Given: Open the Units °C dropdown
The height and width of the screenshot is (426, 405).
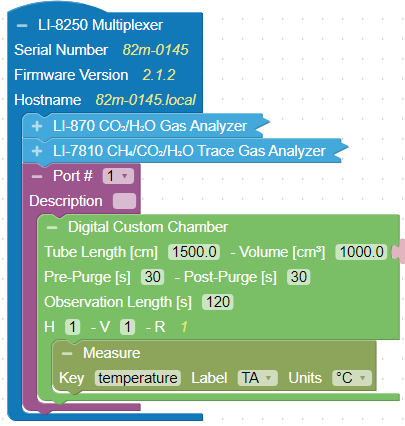Looking at the screenshot, I should point(352,378).
